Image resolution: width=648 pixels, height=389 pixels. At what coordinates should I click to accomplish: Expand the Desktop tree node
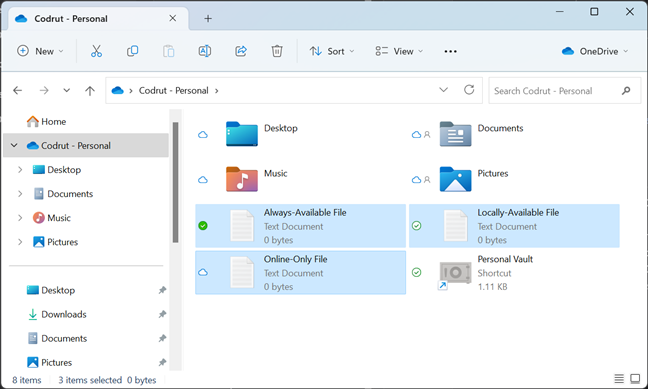pos(20,169)
